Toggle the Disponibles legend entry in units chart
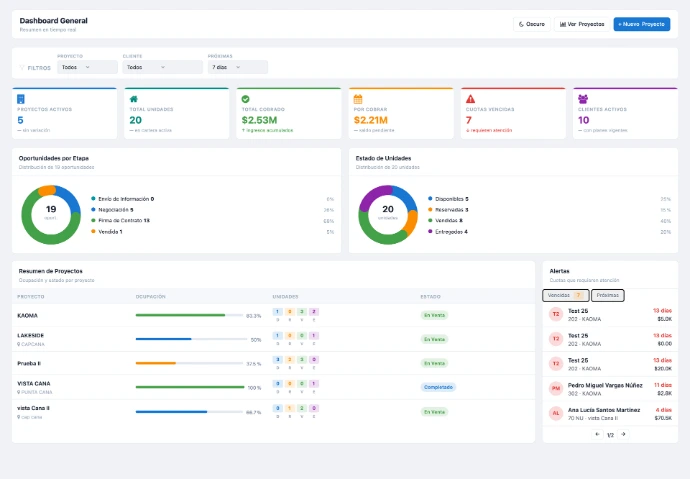 (448, 199)
